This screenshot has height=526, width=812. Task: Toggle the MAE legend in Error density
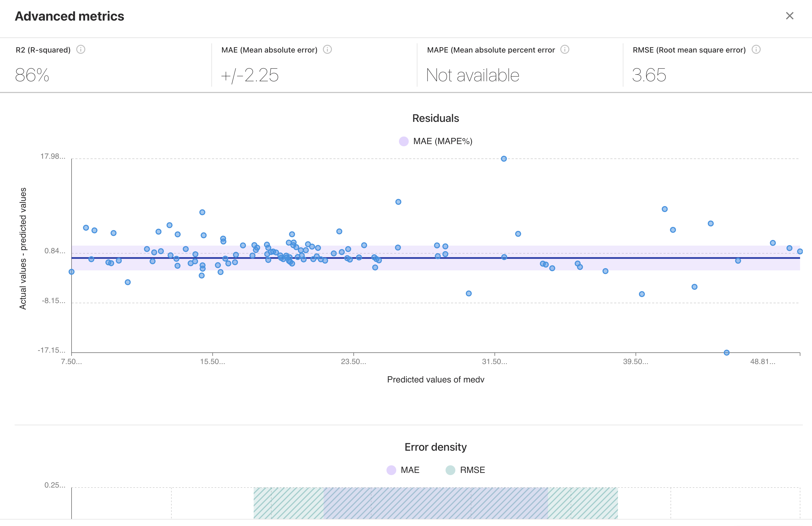pos(403,470)
